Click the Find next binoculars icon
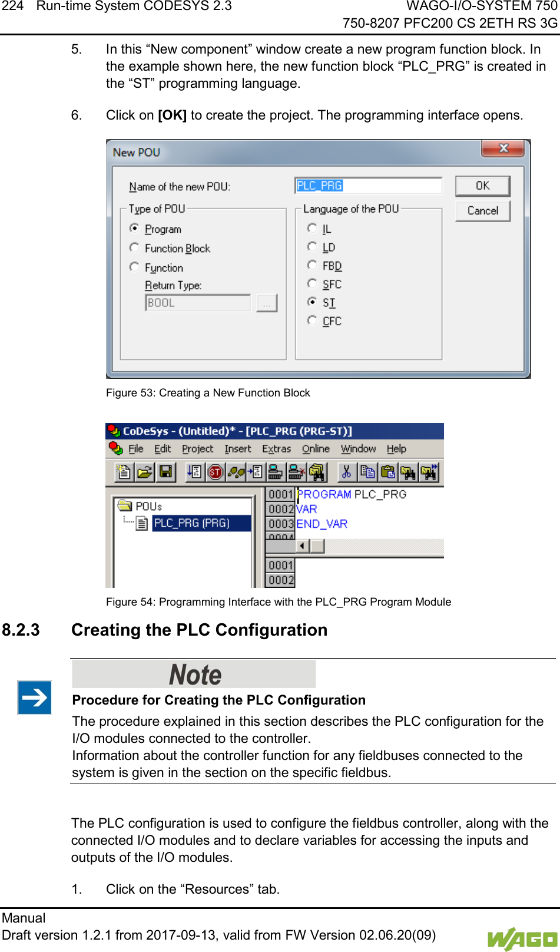The width and height of the screenshot is (560, 952). 428,472
